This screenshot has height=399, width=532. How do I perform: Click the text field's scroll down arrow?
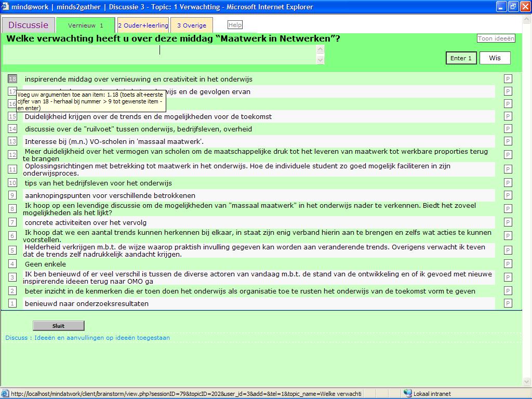click(320, 60)
